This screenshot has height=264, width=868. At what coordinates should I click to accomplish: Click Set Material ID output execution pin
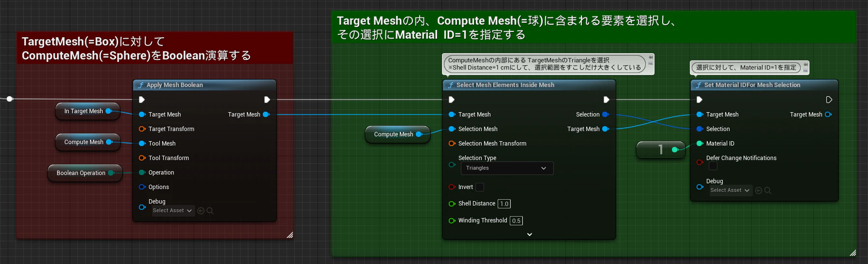(829, 100)
